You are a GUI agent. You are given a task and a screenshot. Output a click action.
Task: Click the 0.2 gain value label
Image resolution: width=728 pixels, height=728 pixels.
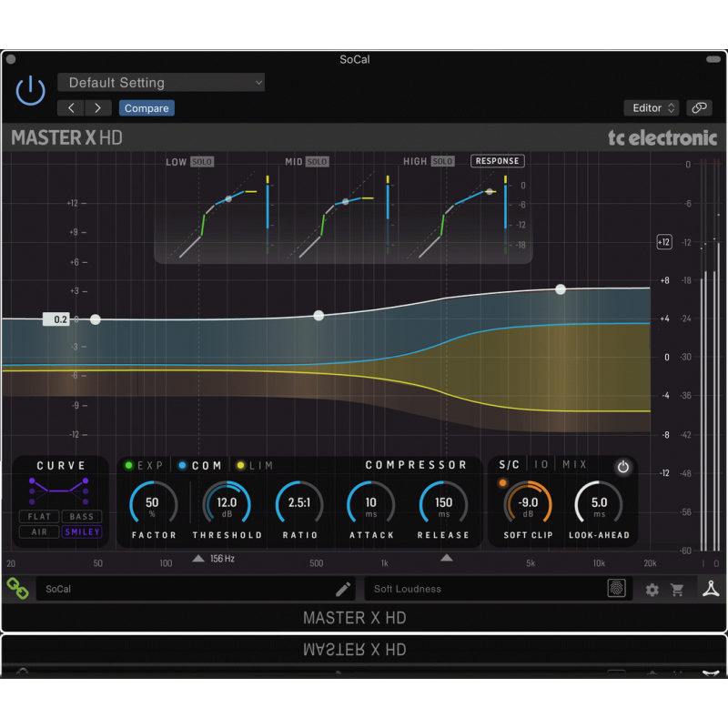click(x=56, y=319)
